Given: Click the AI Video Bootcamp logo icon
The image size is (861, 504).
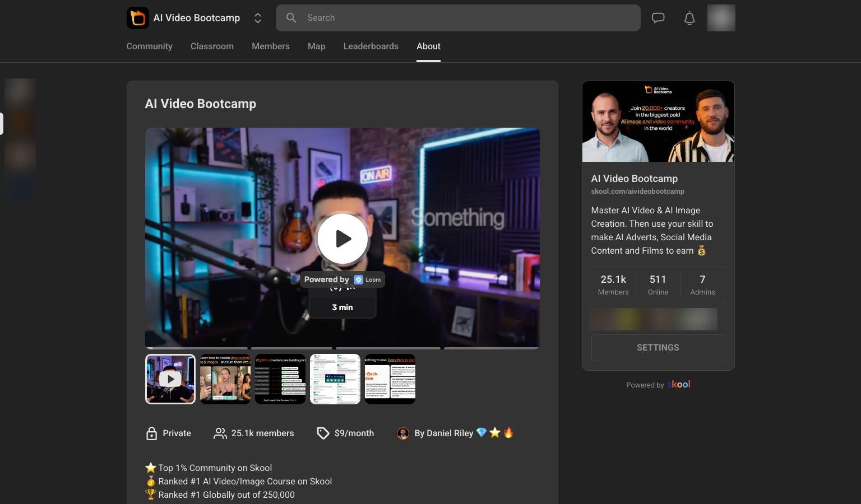Looking at the screenshot, I should click(137, 18).
